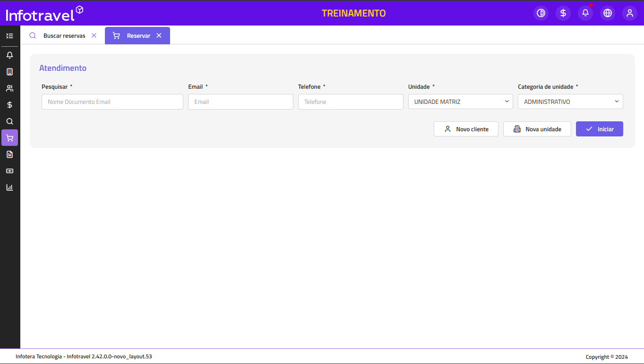Screen dimensions: 644x364
Task: Open the clients people icon in sidebar
Action: point(9,88)
